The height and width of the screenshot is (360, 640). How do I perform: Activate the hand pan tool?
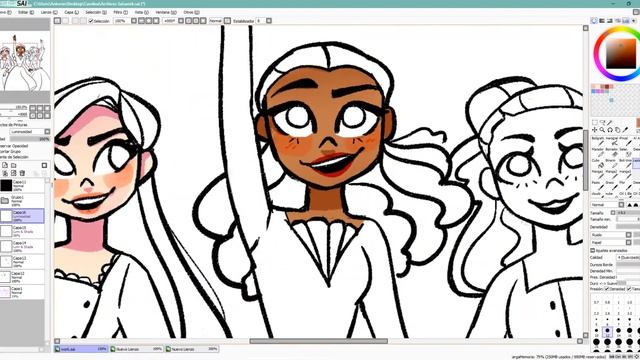click(x=618, y=130)
